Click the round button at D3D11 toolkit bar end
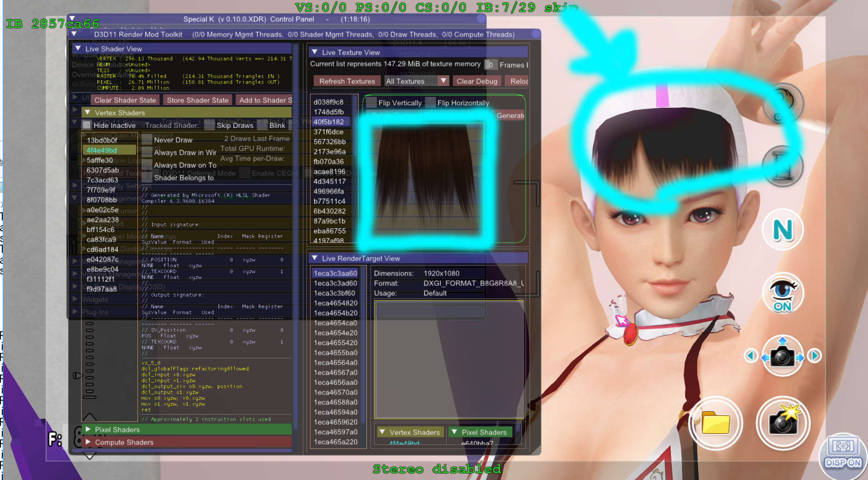The width and height of the screenshot is (868, 480). (x=536, y=34)
